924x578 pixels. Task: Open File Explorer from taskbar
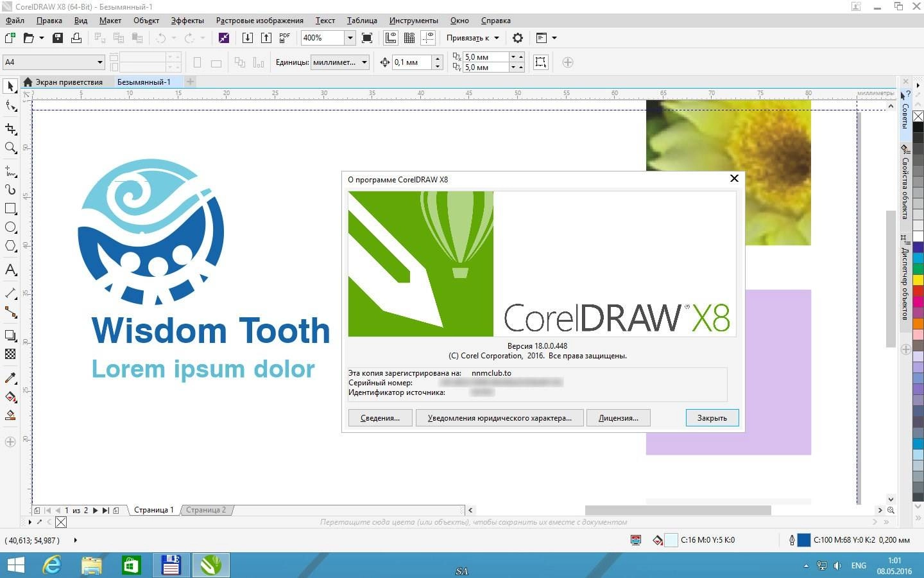point(92,565)
